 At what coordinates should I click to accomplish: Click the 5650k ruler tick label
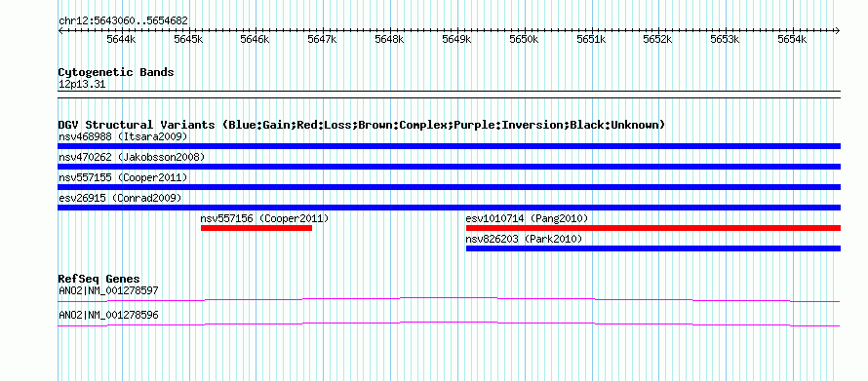click(x=524, y=40)
